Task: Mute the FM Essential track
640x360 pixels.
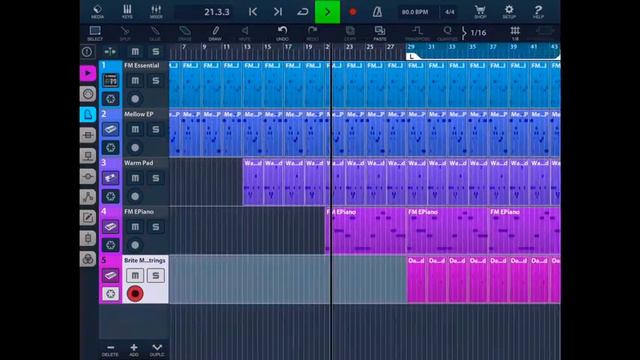Action: coord(135,81)
